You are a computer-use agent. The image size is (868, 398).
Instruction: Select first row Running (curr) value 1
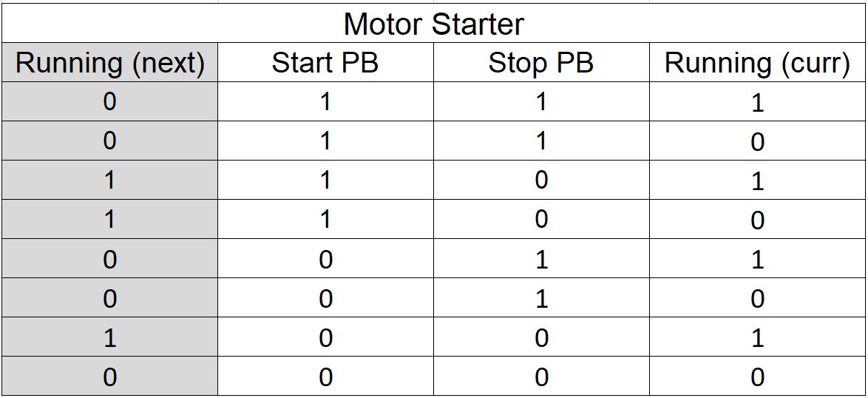pyautogui.click(x=758, y=102)
